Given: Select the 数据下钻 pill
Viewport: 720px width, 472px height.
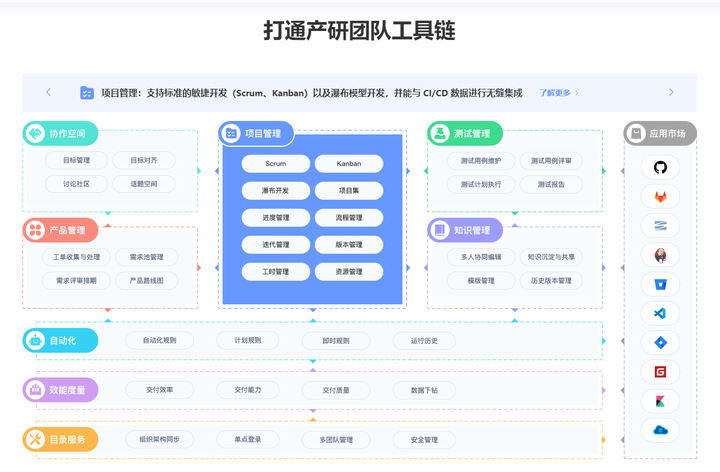Looking at the screenshot, I should pos(424,390).
